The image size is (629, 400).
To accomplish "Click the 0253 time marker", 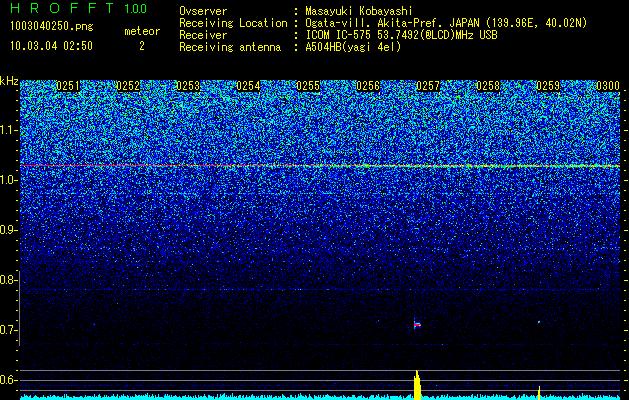I will pyautogui.click(x=188, y=86).
